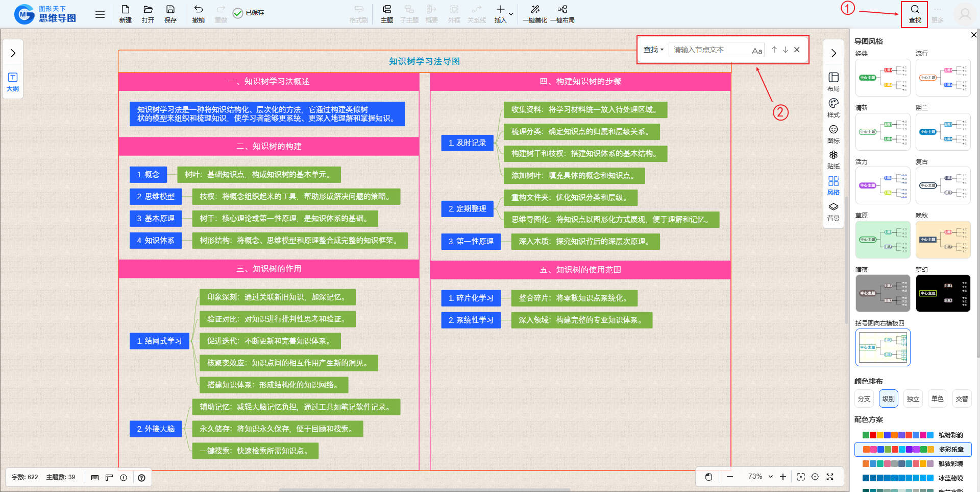980x492 pixels.
Task: Click the 撤销 undo button
Action: click(198, 14)
